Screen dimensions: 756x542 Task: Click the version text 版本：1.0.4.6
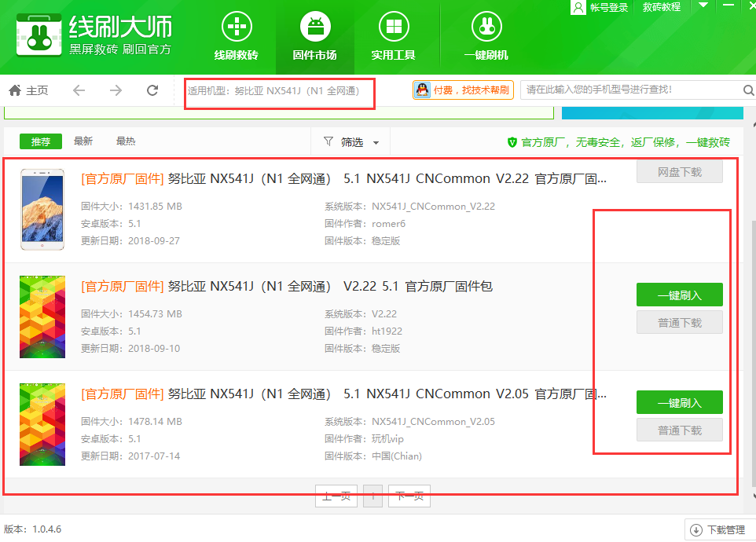33,529
